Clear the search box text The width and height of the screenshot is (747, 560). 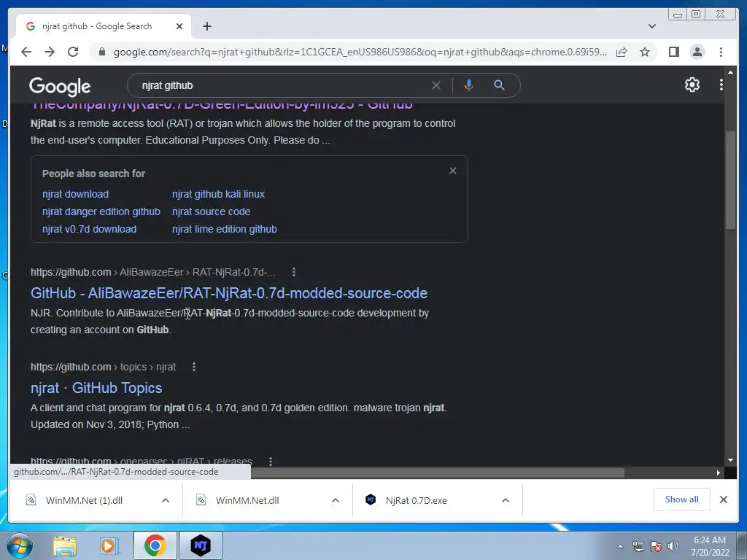tap(436, 85)
